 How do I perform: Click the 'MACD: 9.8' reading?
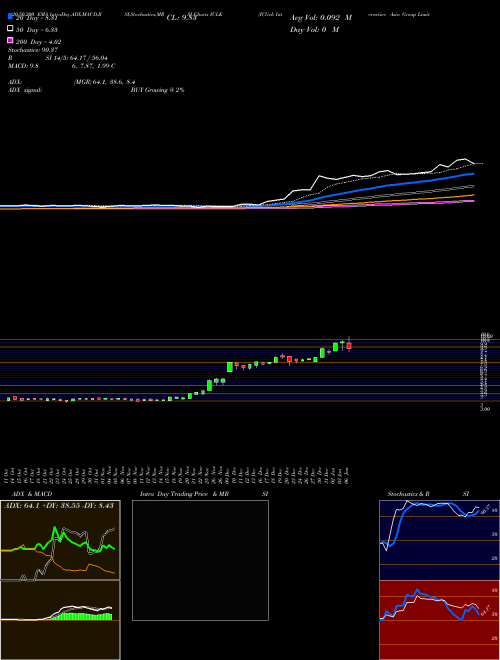point(23,66)
